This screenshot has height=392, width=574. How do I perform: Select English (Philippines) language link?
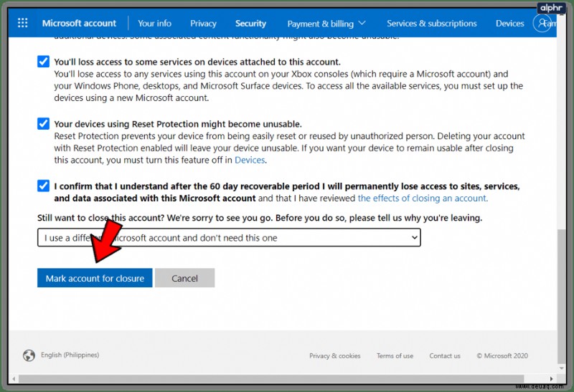tap(70, 355)
